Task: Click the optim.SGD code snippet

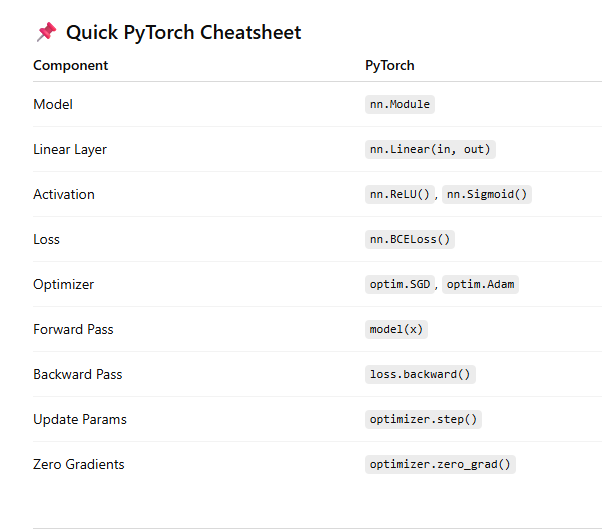Action: [x=400, y=284]
